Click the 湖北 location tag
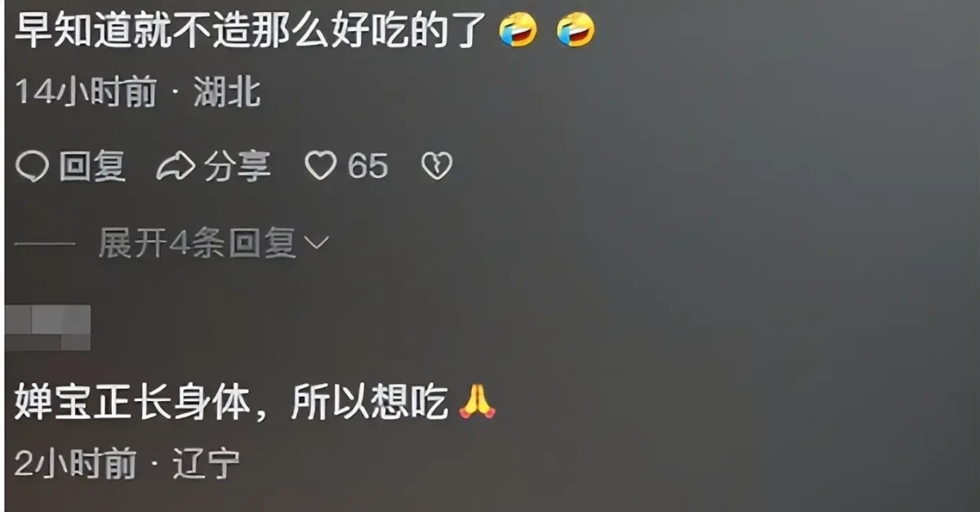Viewport: 980px width, 512px height. (x=227, y=94)
